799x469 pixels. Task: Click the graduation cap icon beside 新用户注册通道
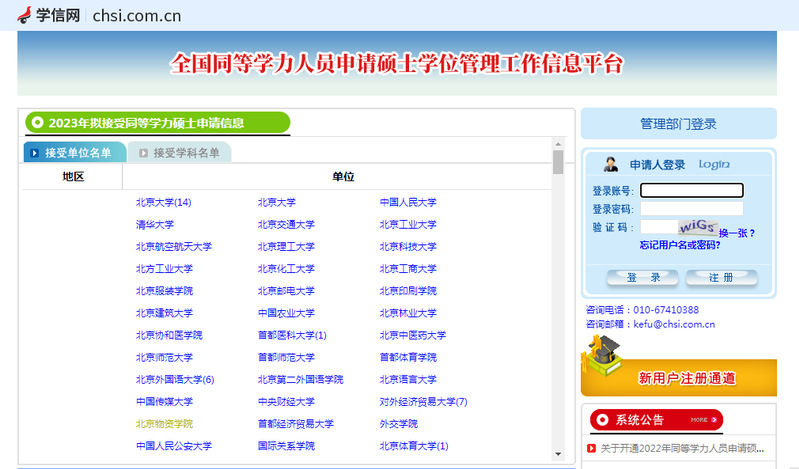(602, 356)
